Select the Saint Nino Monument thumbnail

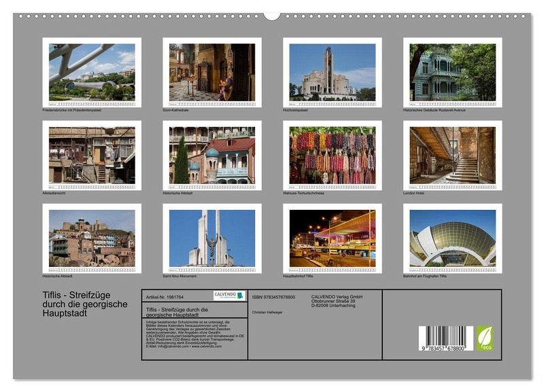coord(212,238)
